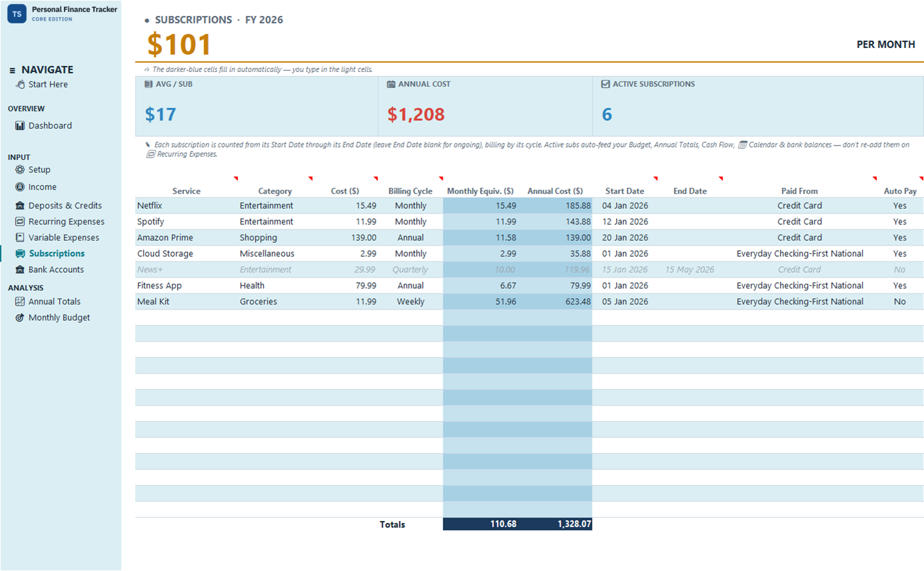The height and width of the screenshot is (571, 924).
Task: Select the 79.99 cost cell for Fitness App
Action: tap(345, 285)
